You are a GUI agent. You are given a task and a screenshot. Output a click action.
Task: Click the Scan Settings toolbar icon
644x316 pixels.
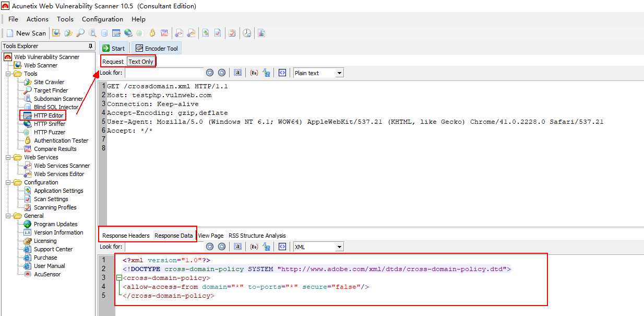(218, 33)
